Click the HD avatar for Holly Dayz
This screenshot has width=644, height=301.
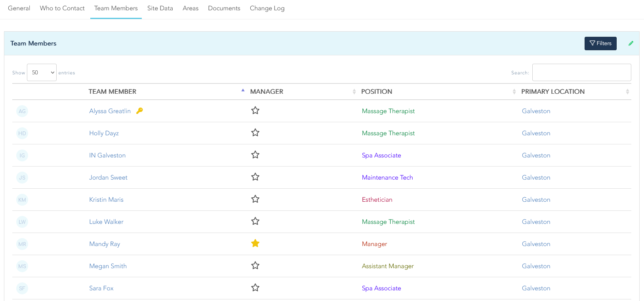click(x=22, y=133)
